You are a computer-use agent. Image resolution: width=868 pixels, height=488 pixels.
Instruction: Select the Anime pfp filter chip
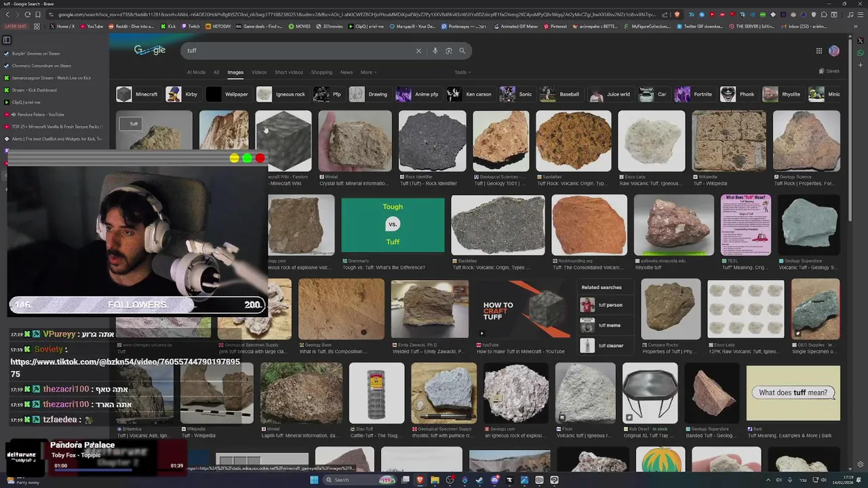click(x=418, y=94)
